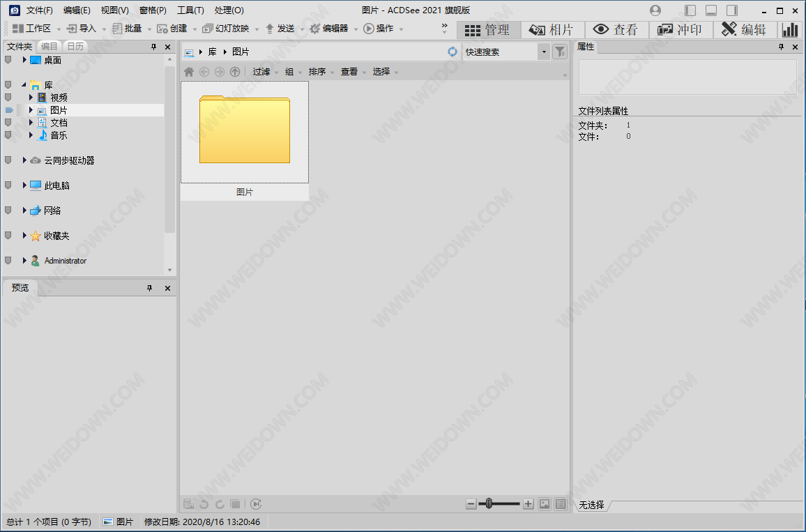The width and height of the screenshot is (806, 532).
Task: Open the 处理(O) menu
Action: 229,10
